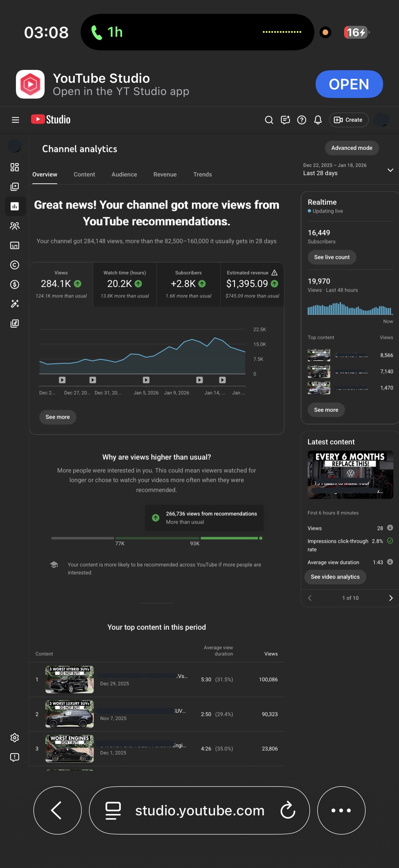
Task: Open the hamburger navigation menu
Action: [x=15, y=120]
